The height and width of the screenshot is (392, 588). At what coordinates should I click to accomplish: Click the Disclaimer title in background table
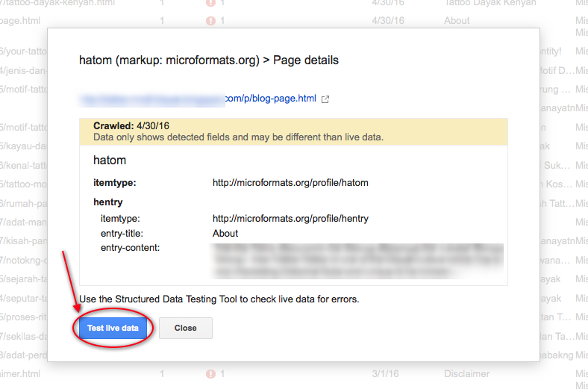(466, 374)
